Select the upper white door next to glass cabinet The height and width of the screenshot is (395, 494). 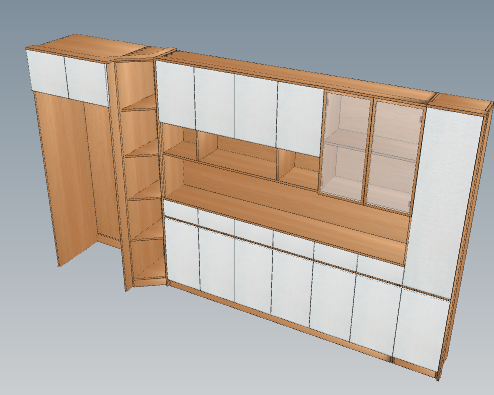300,118
